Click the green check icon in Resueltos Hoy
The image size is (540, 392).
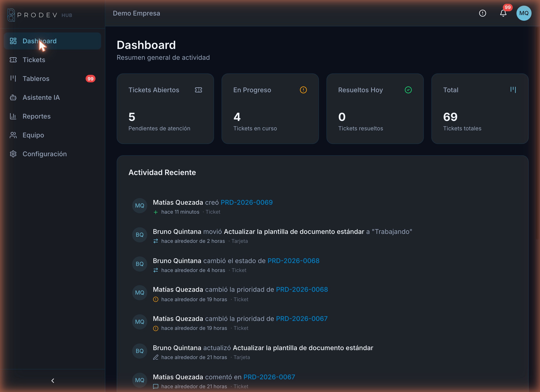click(408, 90)
